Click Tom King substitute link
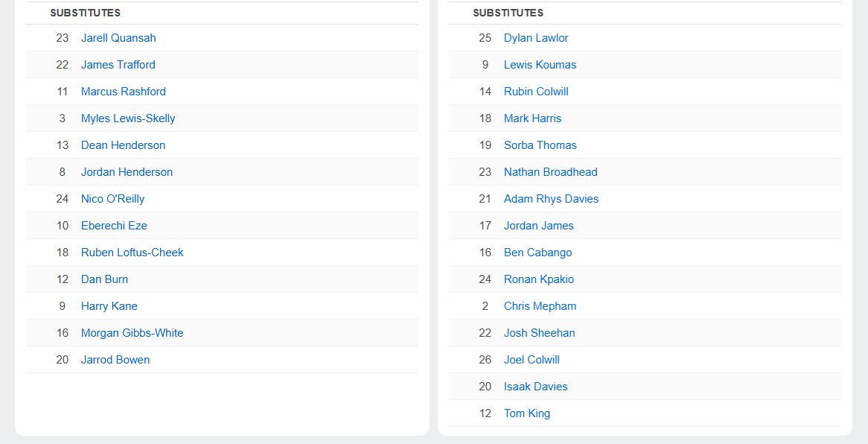The height and width of the screenshot is (444, 868). [527, 413]
